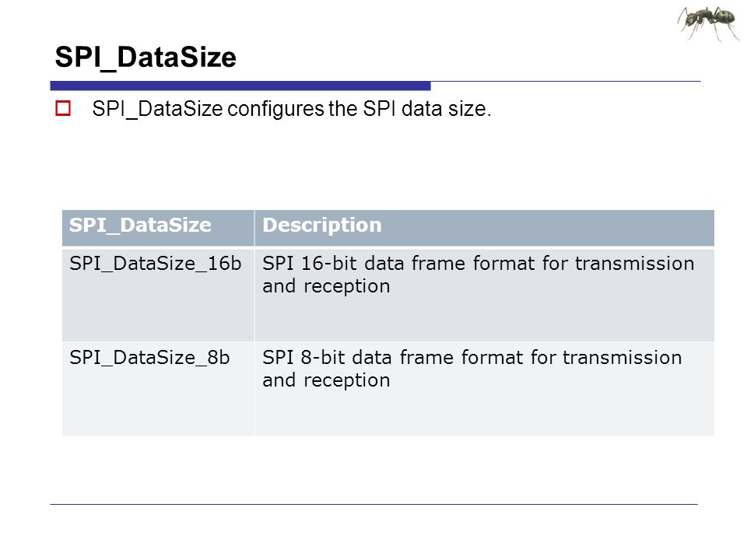
Task: Select the SPI_DataSize slide title
Action: (x=146, y=57)
